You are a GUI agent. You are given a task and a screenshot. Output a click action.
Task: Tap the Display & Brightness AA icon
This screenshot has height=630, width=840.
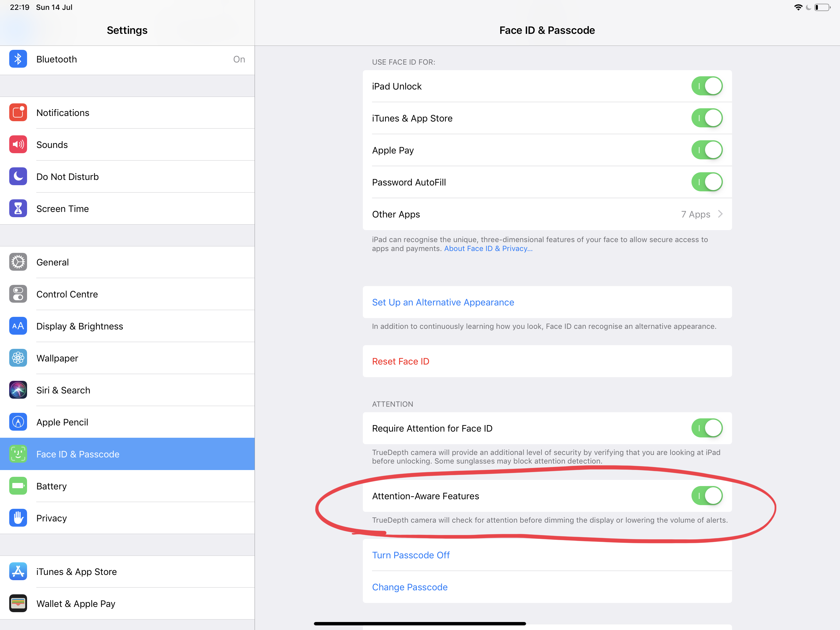[x=18, y=326]
